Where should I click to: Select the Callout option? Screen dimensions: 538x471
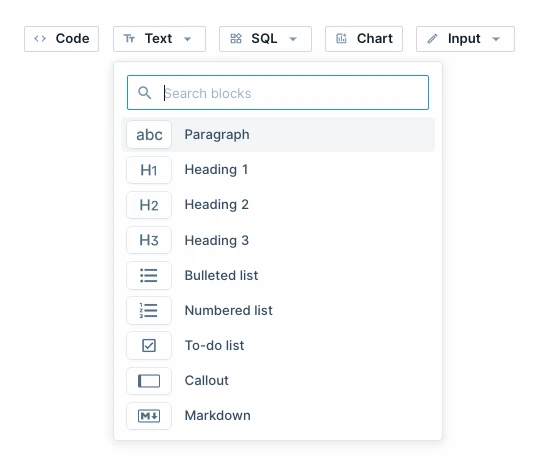coord(278,381)
